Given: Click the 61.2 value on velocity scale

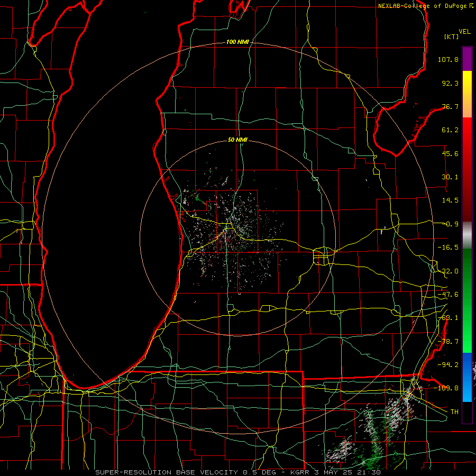Looking at the screenshot, I should tap(450, 130).
